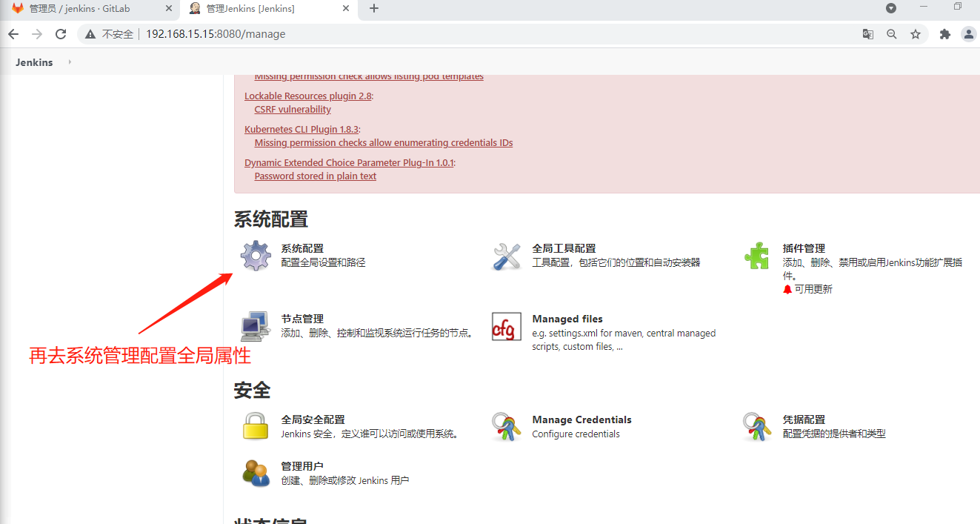Go forward with browser forward arrow
Viewport: 980px width, 524px height.
pos(37,34)
